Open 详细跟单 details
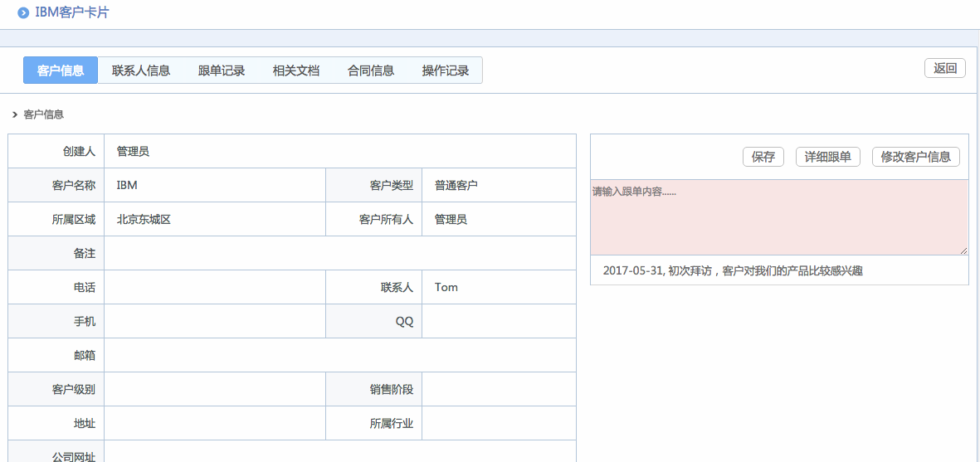 pos(827,157)
